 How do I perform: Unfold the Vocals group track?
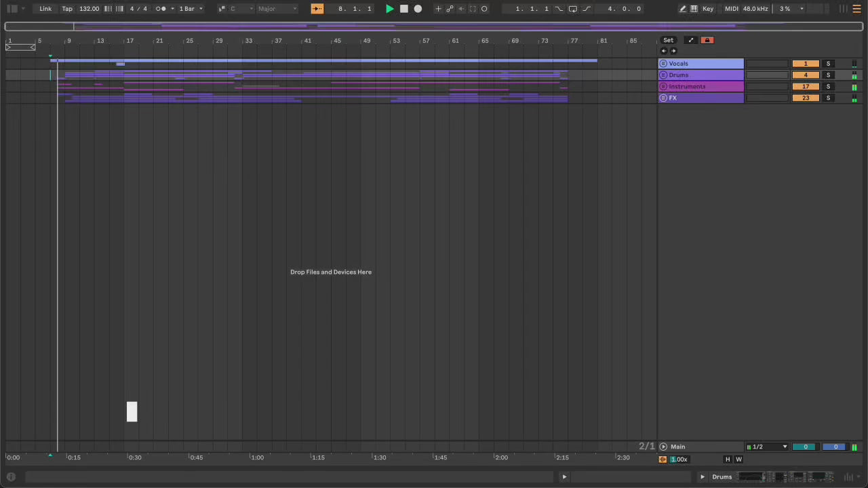[663, 64]
